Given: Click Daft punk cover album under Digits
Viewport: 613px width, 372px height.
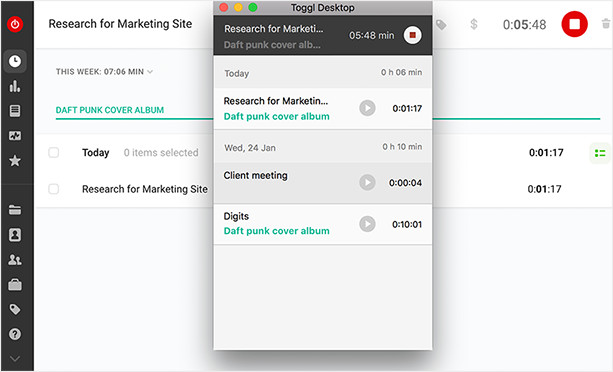Looking at the screenshot, I should tap(276, 231).
